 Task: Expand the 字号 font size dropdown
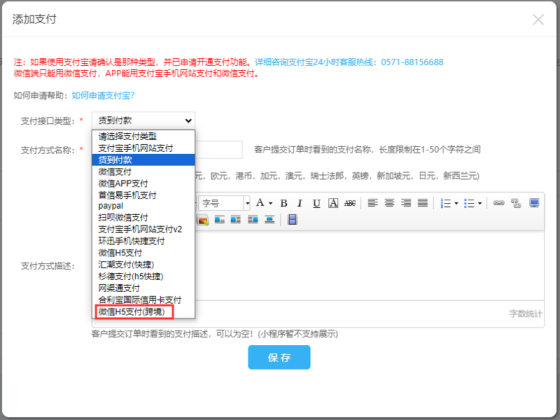click(x=247, y=203)
